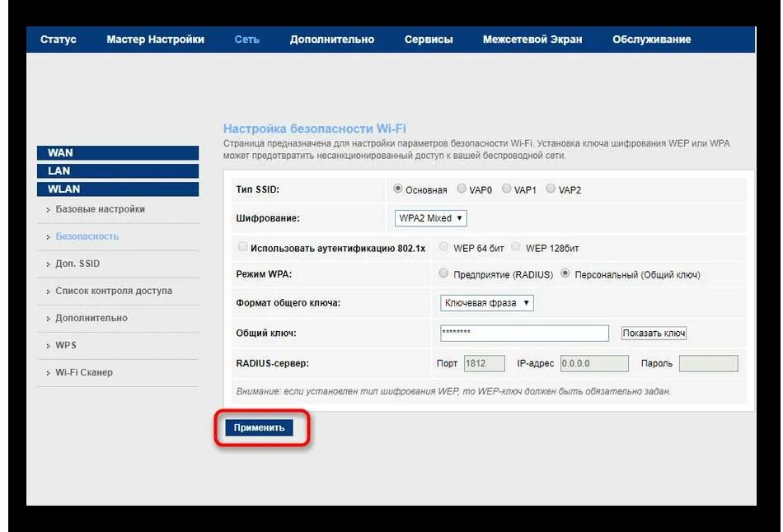Click RADIUS Порт field 1812
Screen dimensions: 783x532
(x=485, y=363)
